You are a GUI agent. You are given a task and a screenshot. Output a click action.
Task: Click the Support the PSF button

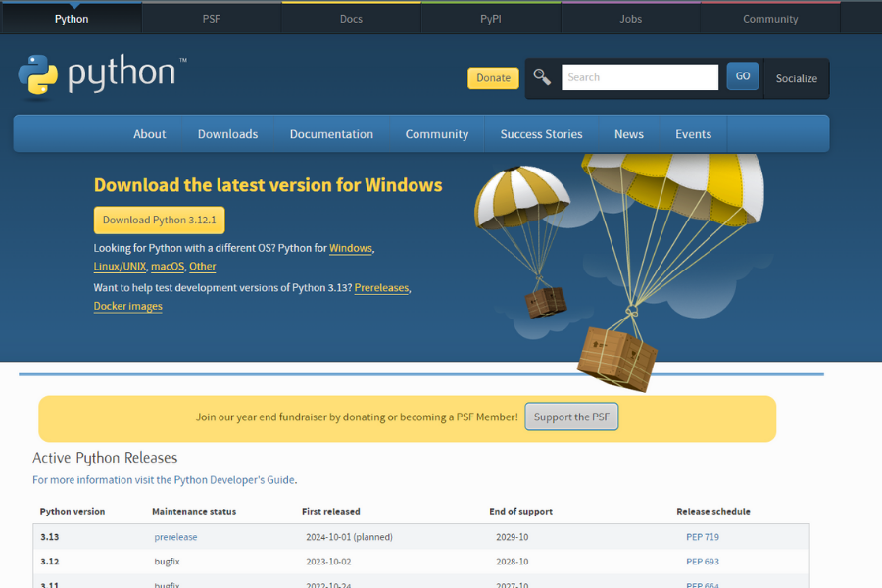coord(571,416)
